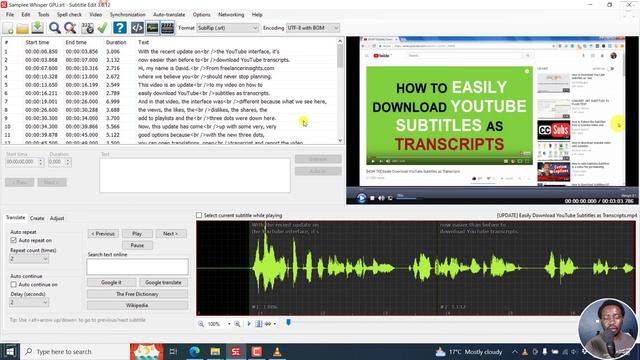Click the Duration spinner arrows

68,162
